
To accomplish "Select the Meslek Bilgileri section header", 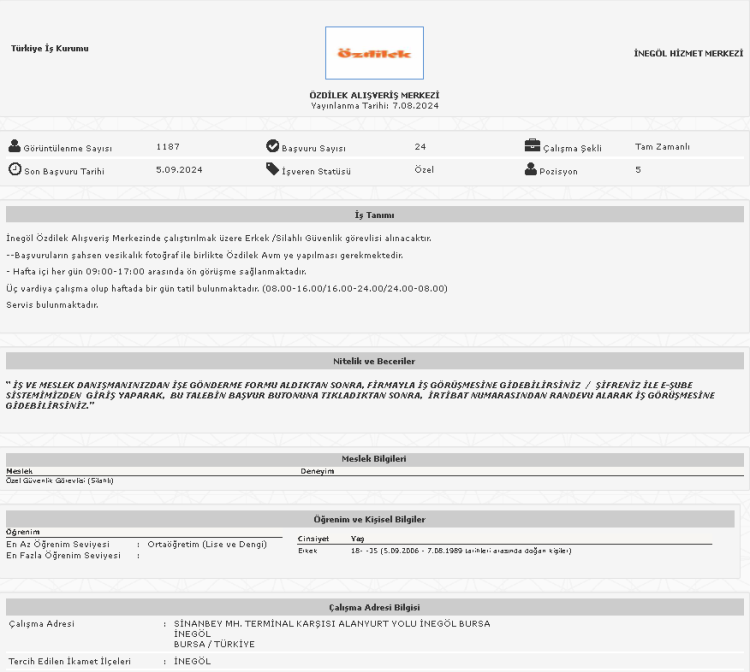I will coord(375,459).
